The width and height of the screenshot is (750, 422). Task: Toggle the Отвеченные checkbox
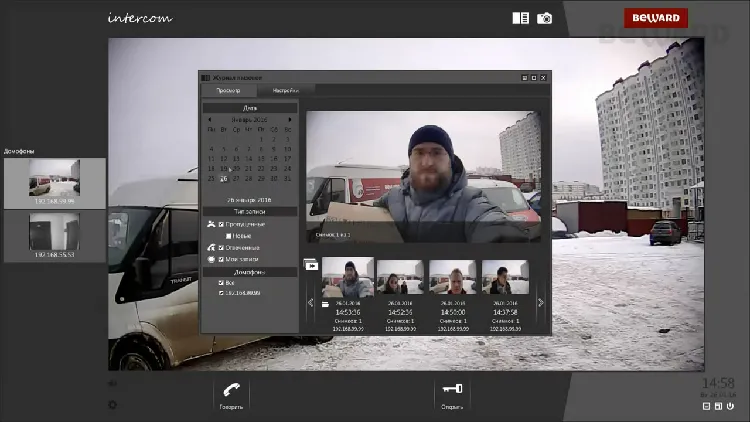click(x=221, y=247)
